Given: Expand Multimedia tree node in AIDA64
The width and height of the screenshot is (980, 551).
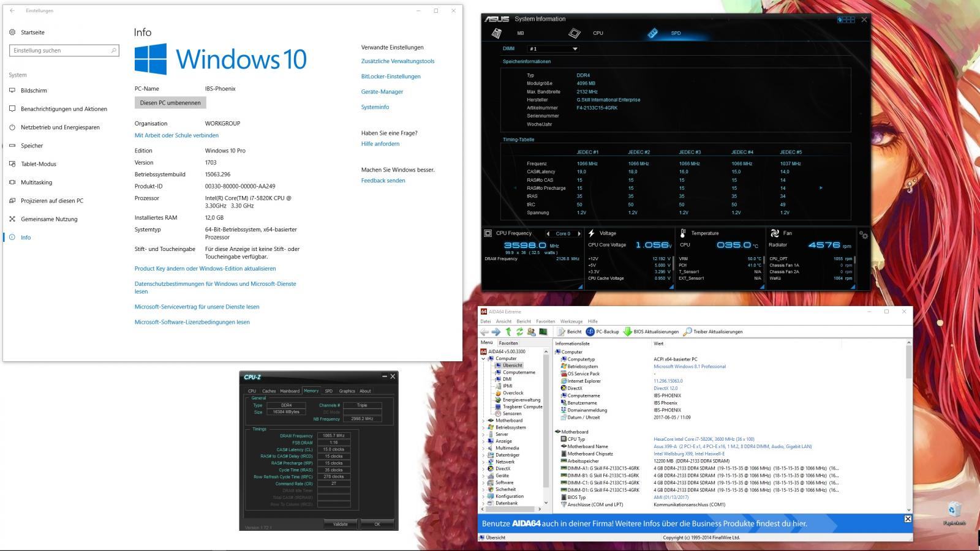Looking at the screenshot, I should tap(483, 448).
